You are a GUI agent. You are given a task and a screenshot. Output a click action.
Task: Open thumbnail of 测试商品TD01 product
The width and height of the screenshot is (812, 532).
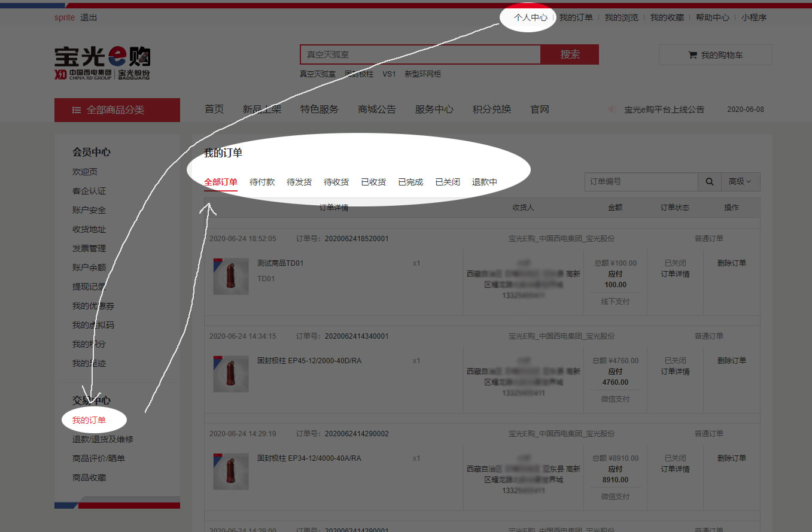coord(231,276)
